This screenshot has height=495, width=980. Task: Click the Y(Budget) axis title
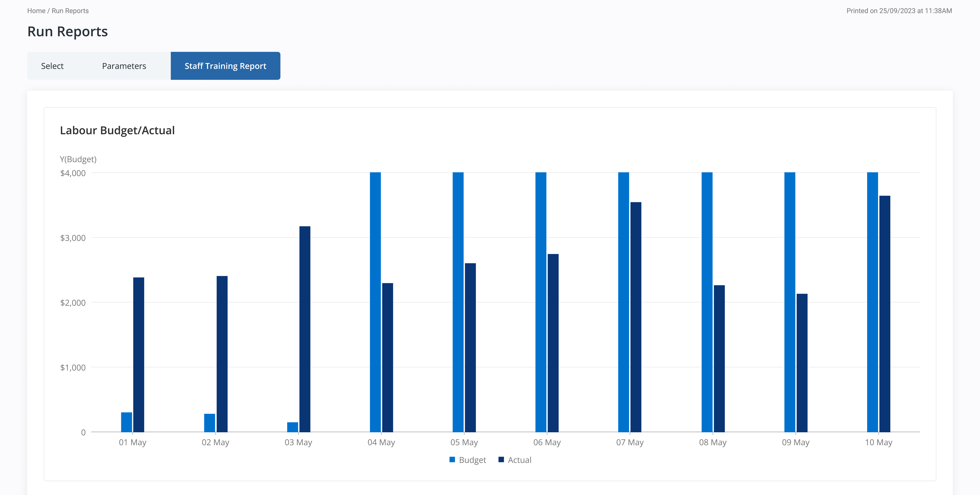(x=78, y=159)
